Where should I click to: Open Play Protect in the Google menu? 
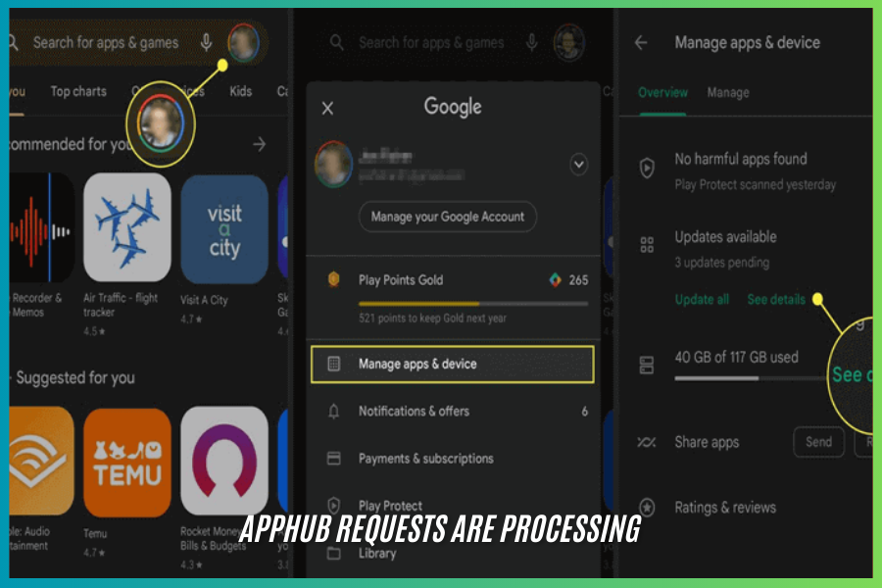pyautogui.click(x=452, y=506)
